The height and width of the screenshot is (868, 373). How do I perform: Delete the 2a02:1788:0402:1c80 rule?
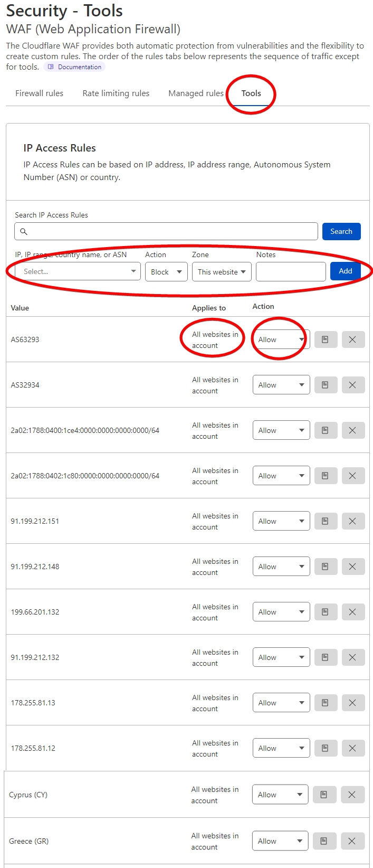(x=353, y=476)
